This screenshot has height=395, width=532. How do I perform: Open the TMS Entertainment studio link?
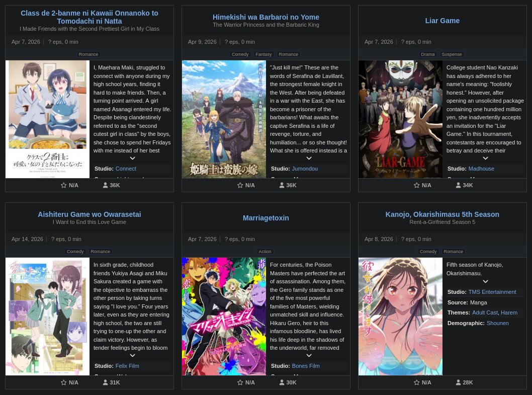pos(492,292)
